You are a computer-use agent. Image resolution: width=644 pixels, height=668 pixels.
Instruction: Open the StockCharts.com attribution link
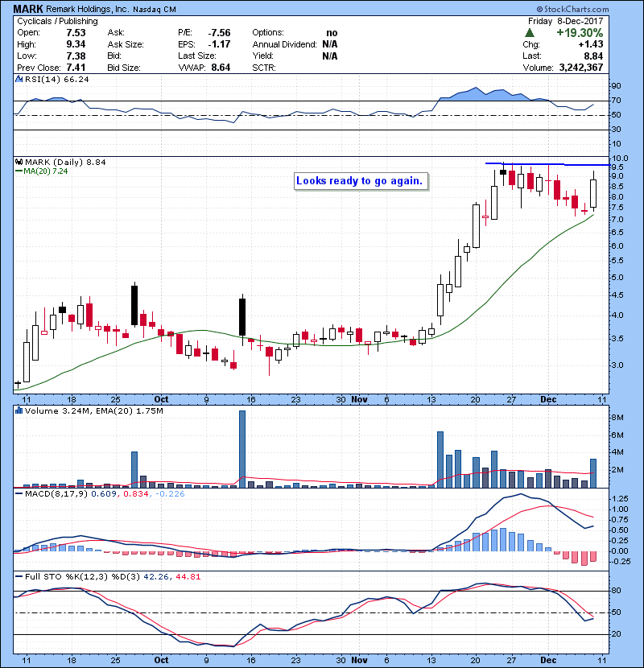click(572, 9)
